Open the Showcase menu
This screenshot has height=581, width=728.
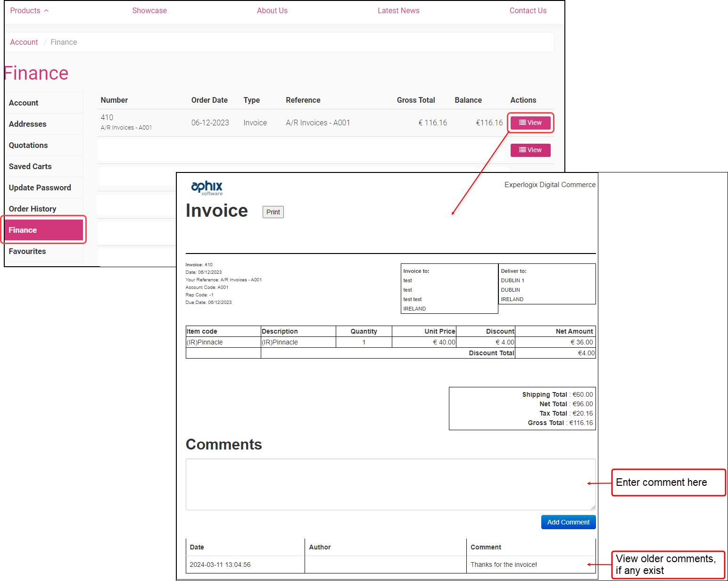pyautogui.click(x=149, y=10)
